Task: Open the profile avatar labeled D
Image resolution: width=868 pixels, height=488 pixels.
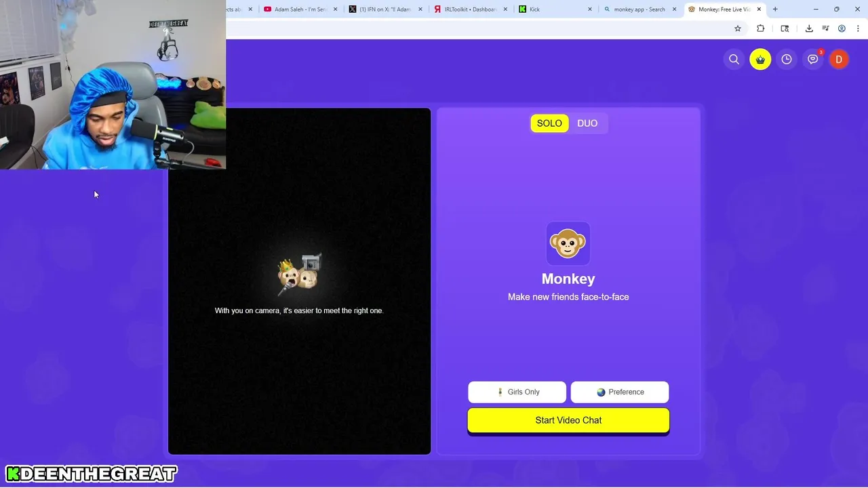Action: point(839,60)
